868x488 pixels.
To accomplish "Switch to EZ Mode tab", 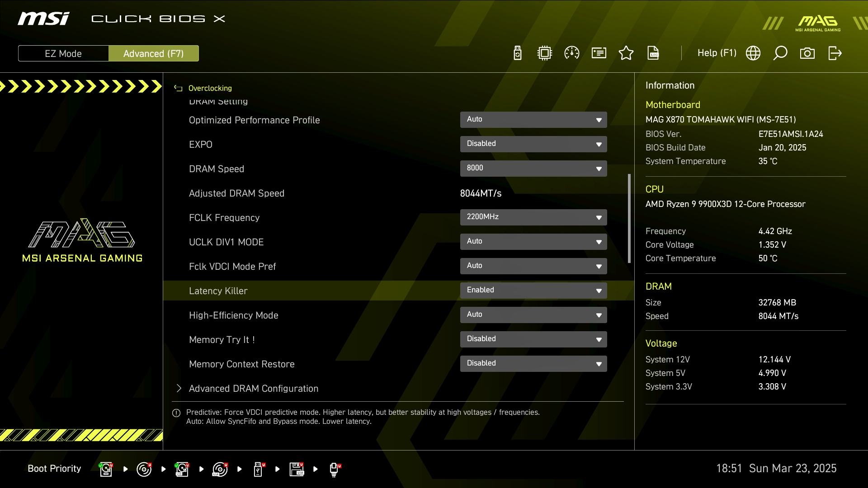I will pos(63,53).
